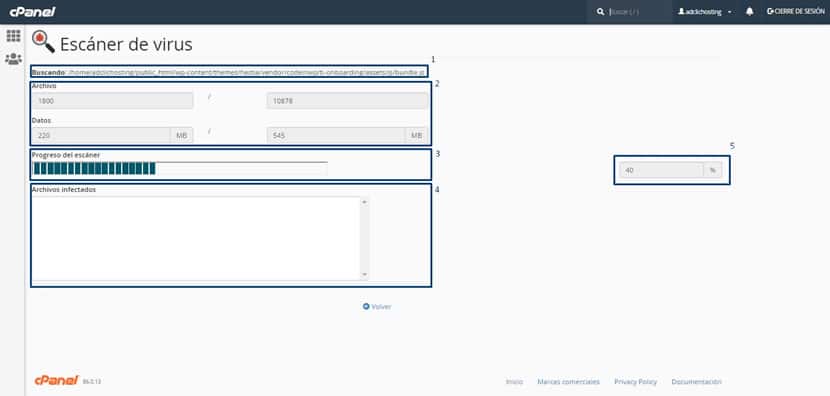Click Cierre de sesión logout link
Image resolution: width=830 pixels, height=396 pixels.
tap(796, 12)
